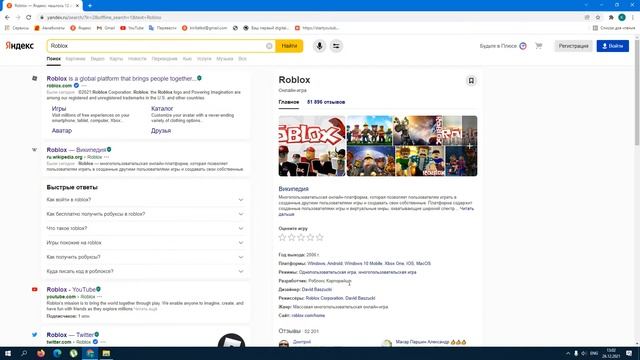Open the Википедия link in Roblox card
The height and width of the screenshot is (360, 640).
tap(293, 189)
